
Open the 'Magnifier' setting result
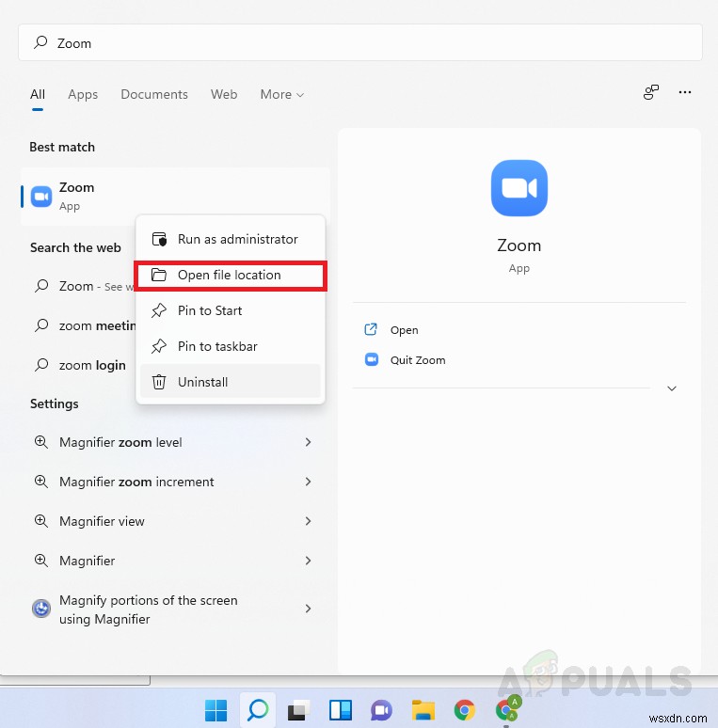pos(175,561)
